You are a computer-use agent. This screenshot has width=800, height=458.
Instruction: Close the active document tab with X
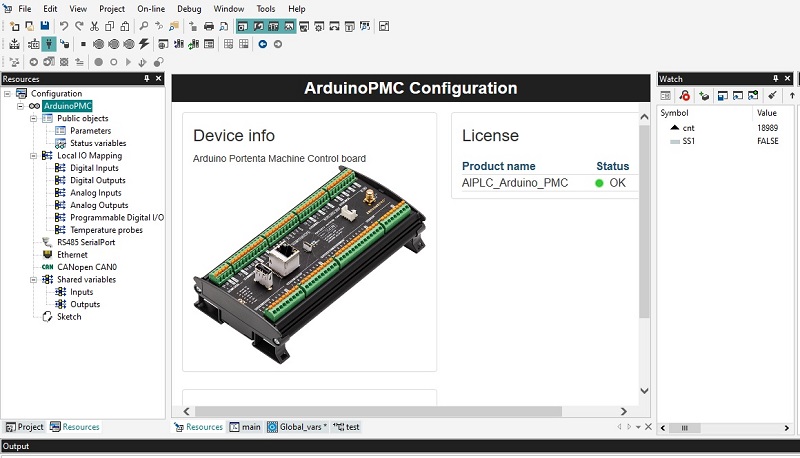pos(648,426)
